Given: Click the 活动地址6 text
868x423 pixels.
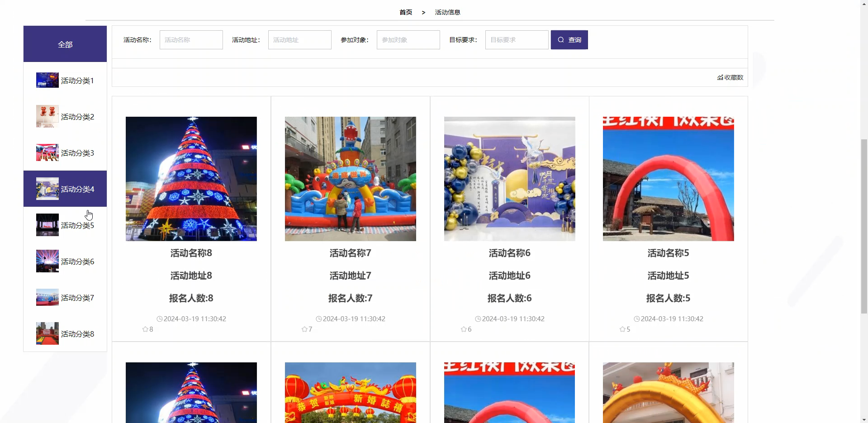Looking at the screenshot, I should (x=510, y=276).
